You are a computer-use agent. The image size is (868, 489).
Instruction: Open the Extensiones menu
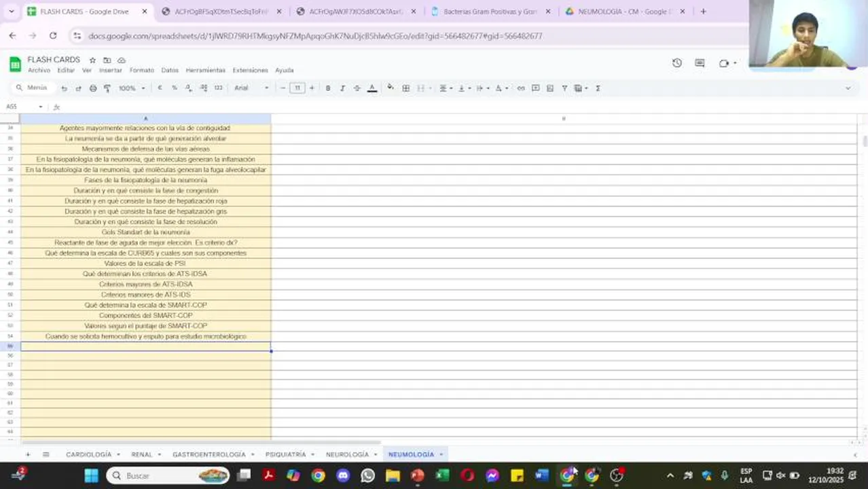(x=250, y=71)
